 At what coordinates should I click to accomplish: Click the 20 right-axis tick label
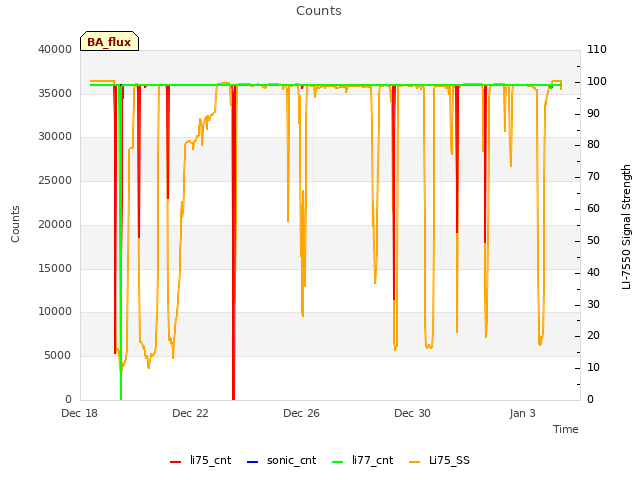[593, 336]
